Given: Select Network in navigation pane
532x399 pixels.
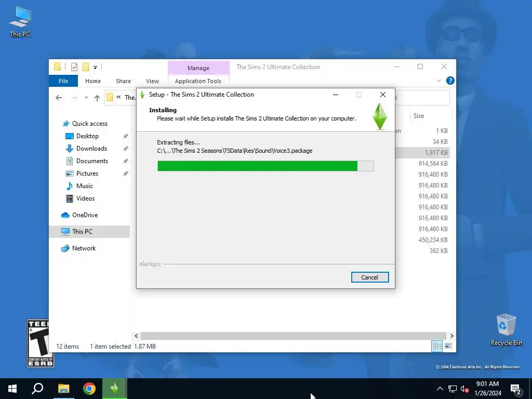Looking at the screenshot, I should (x=84, y=248).
